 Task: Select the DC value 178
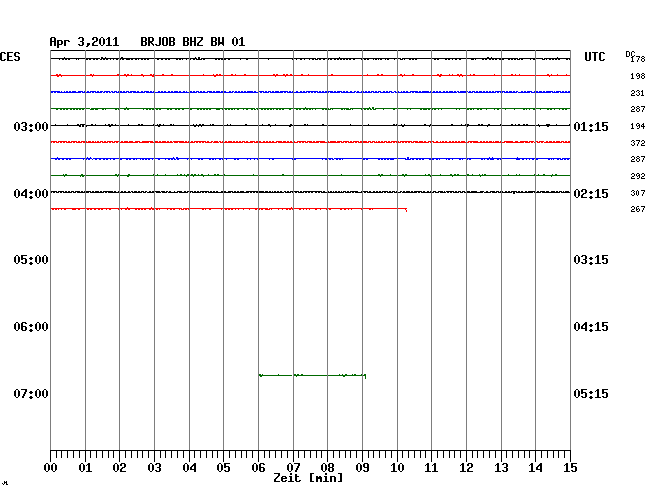[638, 59]
